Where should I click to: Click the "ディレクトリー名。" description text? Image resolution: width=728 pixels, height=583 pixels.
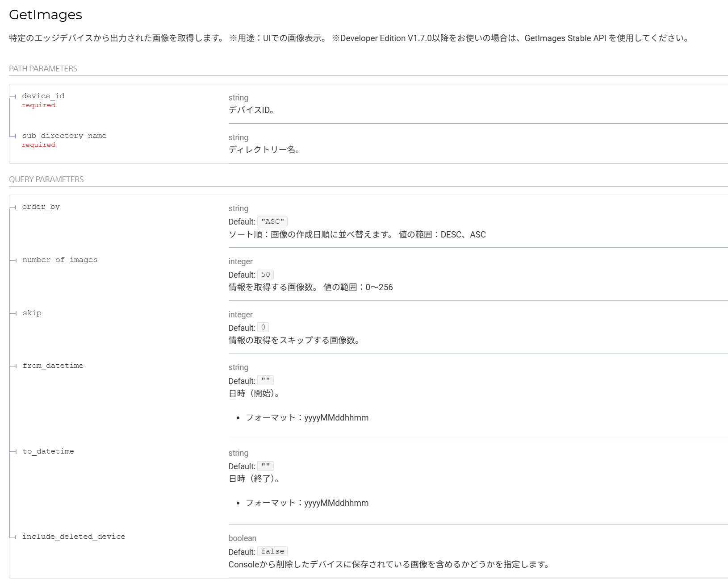pos(264,150)
